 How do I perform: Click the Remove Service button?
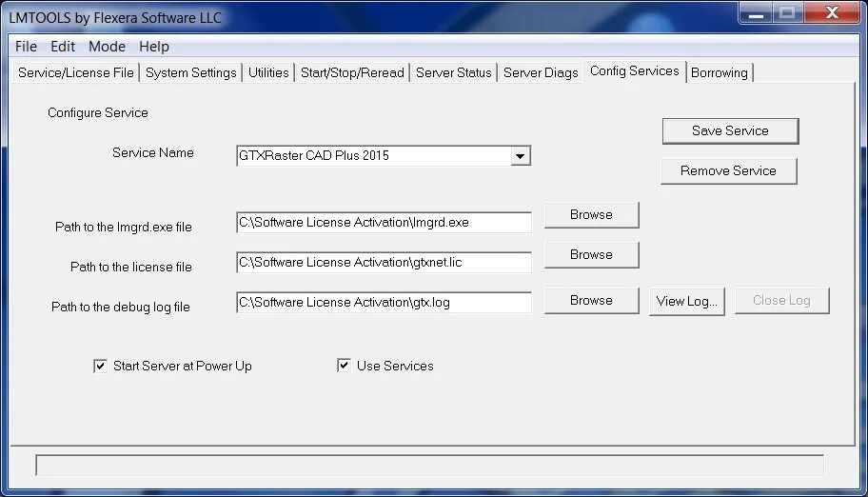[728, 170]
